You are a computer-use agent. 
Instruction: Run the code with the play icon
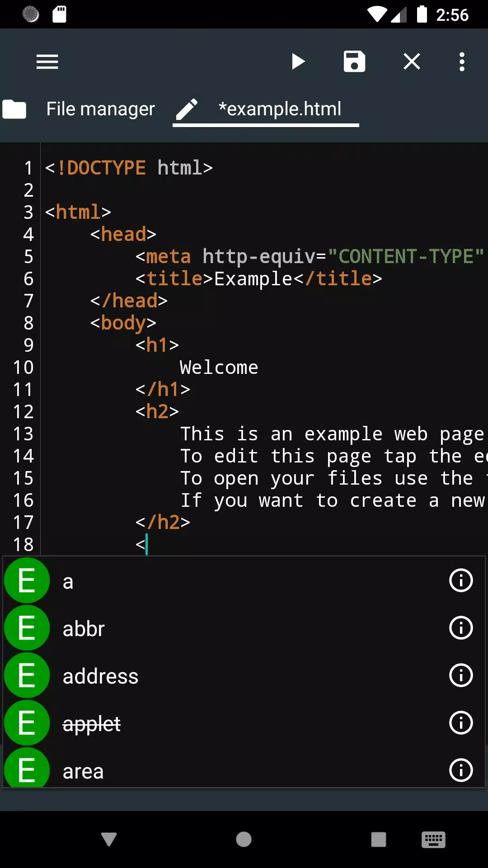coord(298,61)
